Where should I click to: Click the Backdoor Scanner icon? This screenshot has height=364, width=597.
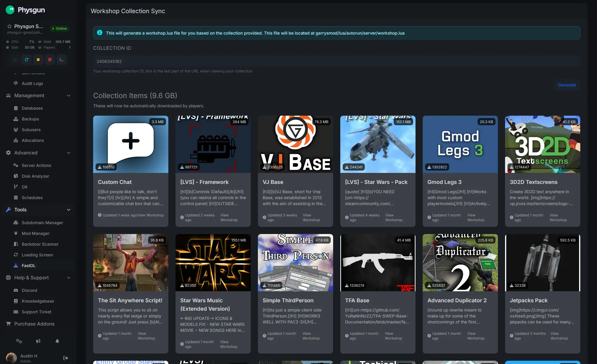click(16, 244)
